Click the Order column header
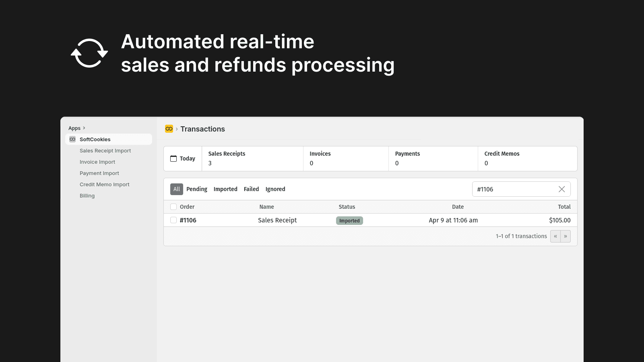 point(187,207)
